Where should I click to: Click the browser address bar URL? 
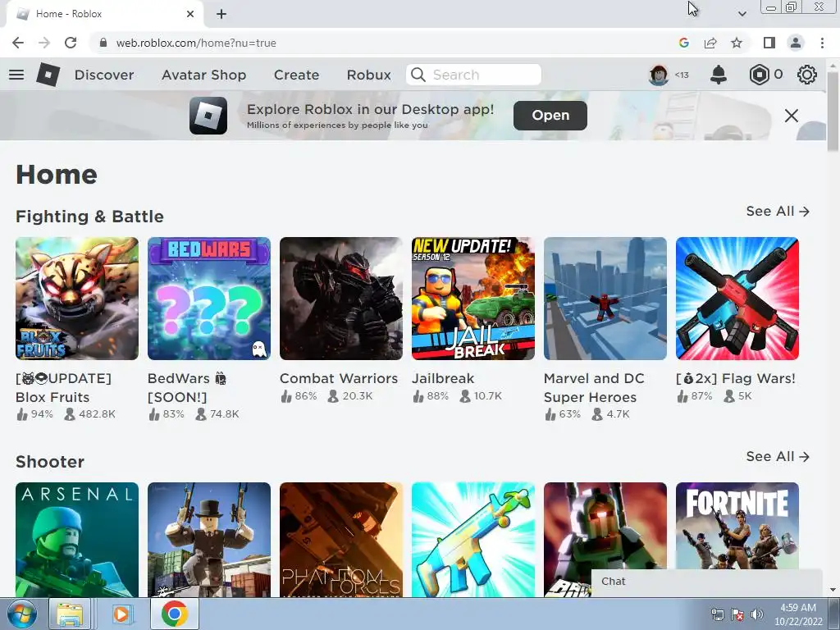pyautogui.click(x=196, y=43)
